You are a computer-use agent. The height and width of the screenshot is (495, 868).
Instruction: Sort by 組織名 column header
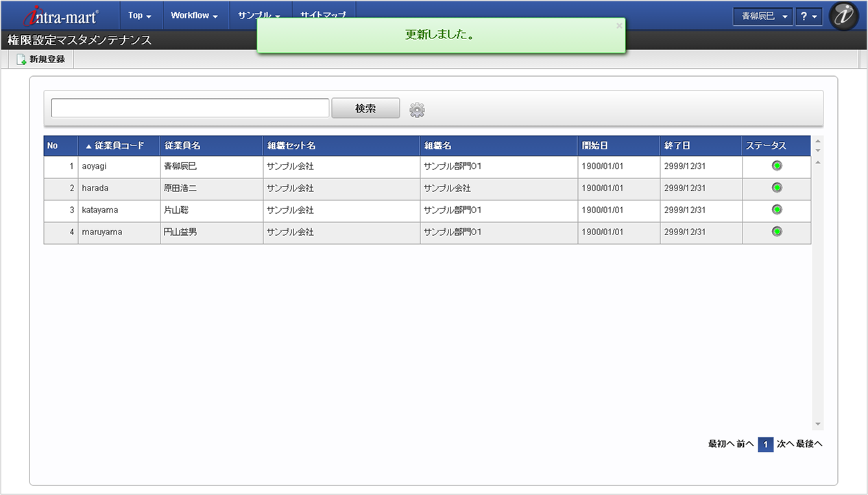499,146
